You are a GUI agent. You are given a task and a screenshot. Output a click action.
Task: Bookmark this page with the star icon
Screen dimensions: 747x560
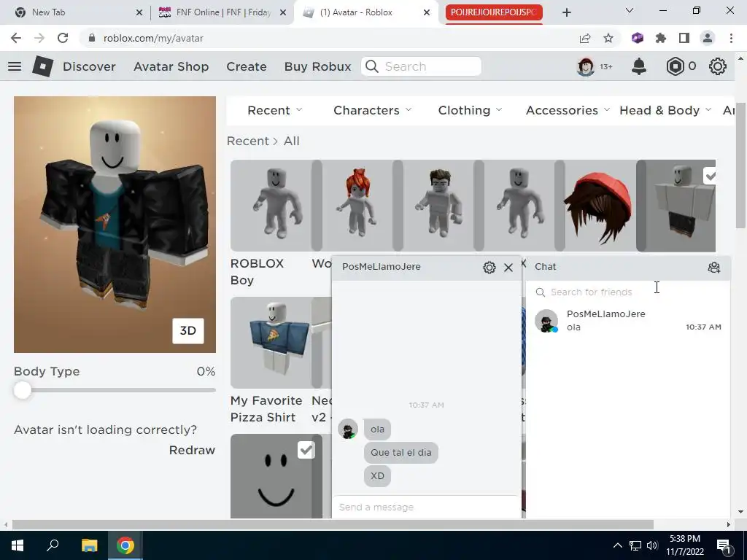(x=608, y=38)
